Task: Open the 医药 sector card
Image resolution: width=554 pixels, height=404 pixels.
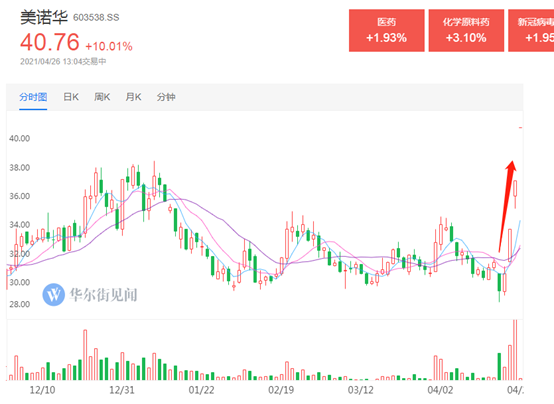Action: pyautogui.click(x=387, y=30)
